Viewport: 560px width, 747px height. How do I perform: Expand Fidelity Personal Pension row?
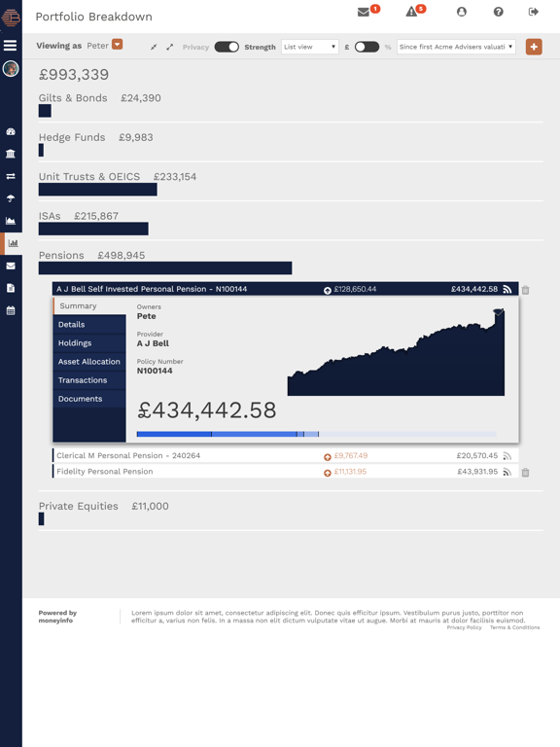coord(285,471)
